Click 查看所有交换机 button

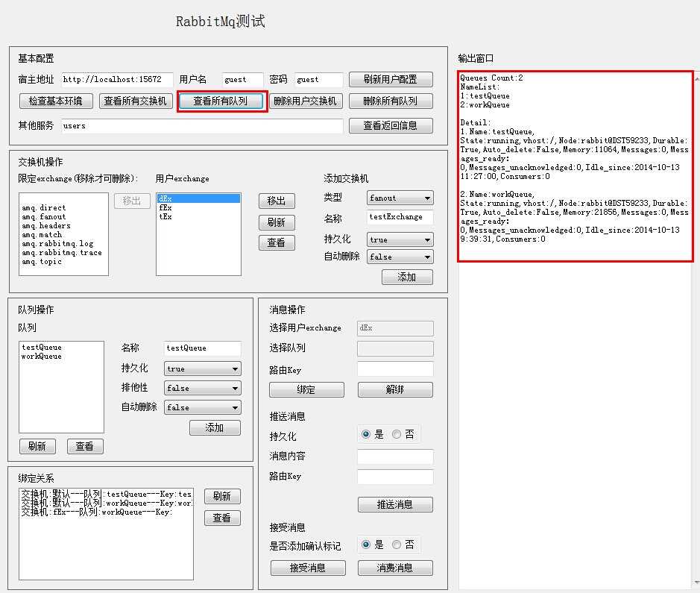pyautogui.click(x=135, y=101)
